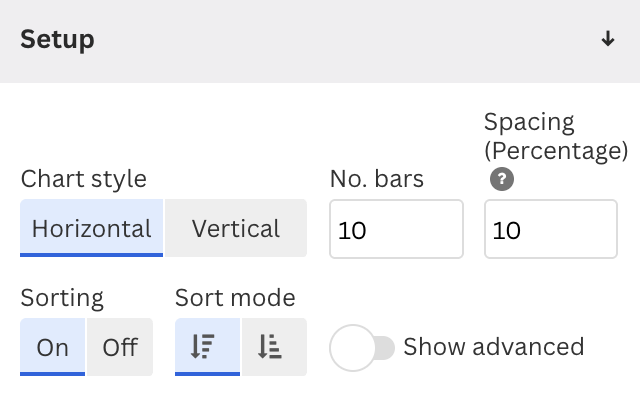Focus the No. bars input field

pyautogui.click(x=396, y=229)
